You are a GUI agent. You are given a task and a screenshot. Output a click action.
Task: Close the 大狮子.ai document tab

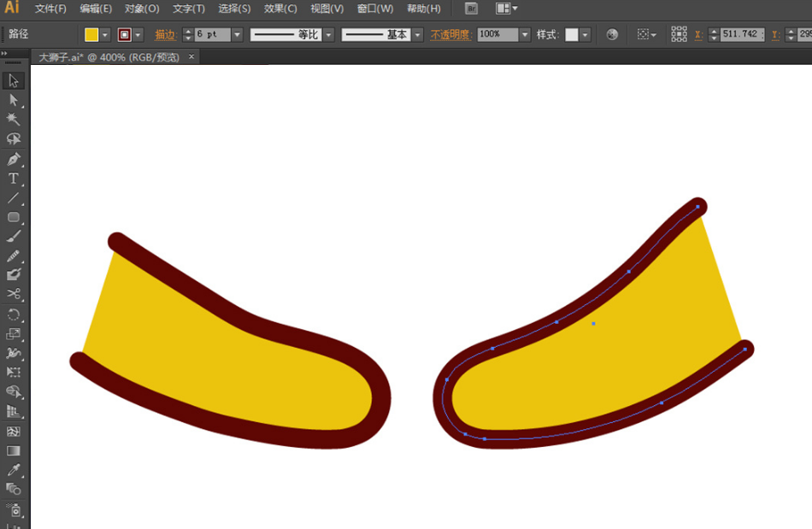pos(191,56)
